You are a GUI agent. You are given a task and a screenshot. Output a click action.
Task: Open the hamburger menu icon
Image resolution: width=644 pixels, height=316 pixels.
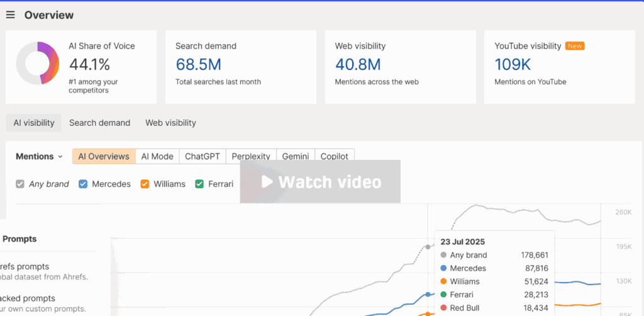click(10, 15)
